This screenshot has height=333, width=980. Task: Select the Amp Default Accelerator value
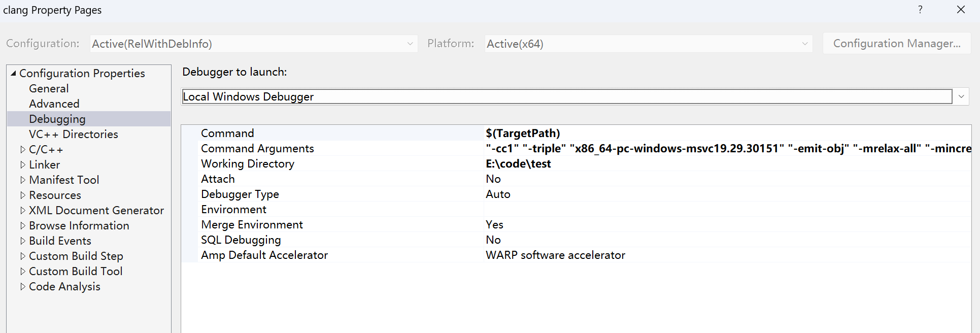[x=555, y=255]
